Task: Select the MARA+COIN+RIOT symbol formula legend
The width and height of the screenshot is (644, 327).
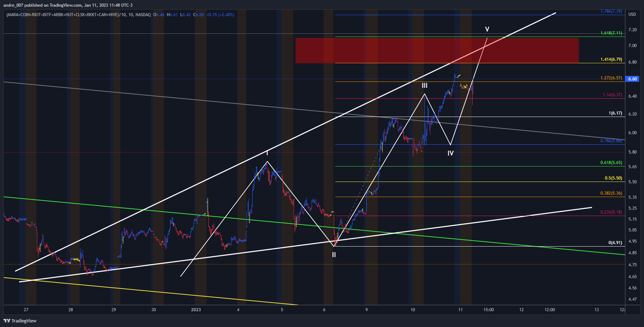Action: 79,15
